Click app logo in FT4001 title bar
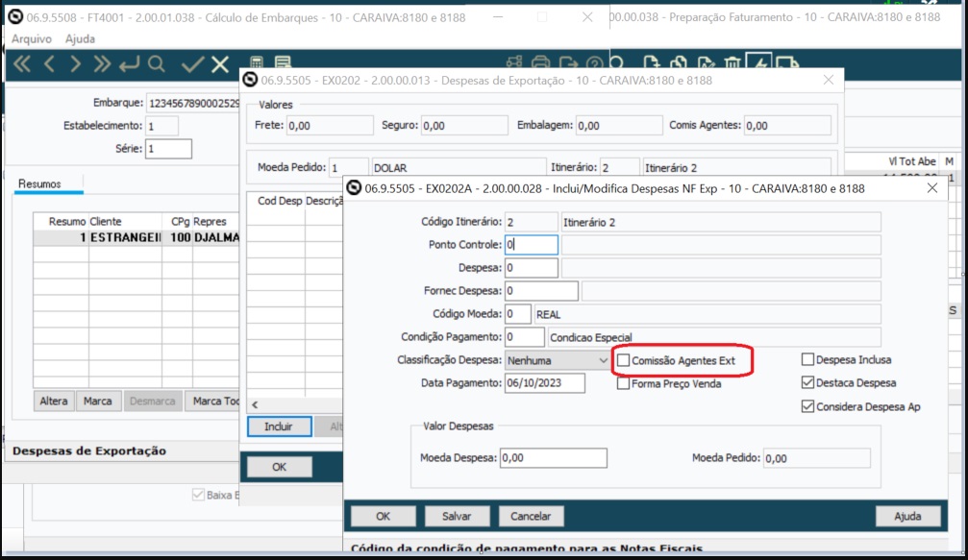Screen dimensions: 968x560 pyautogui.click(x=15, y=17)
